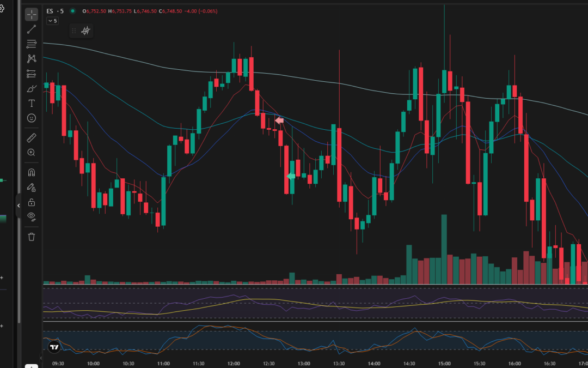The image size is (588, 368).
Task: Hide all drawings with the eye icon
Action: pos(31,216)
